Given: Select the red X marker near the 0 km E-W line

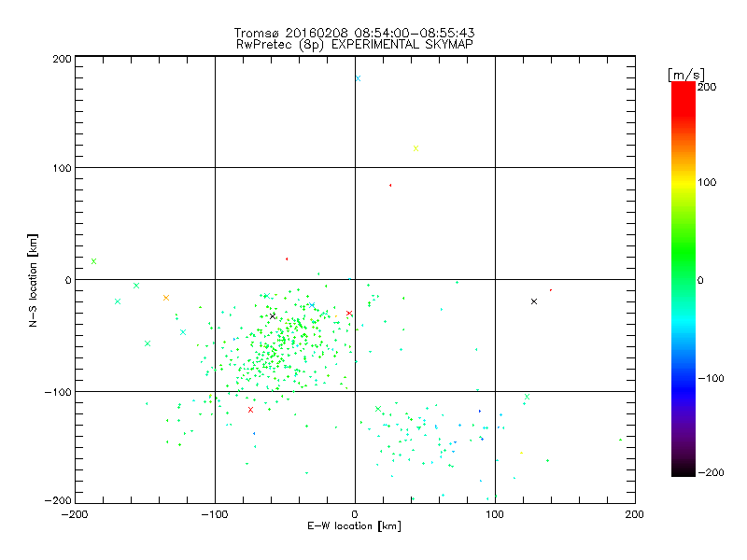Looking at the screenshot, I should 349,313.
